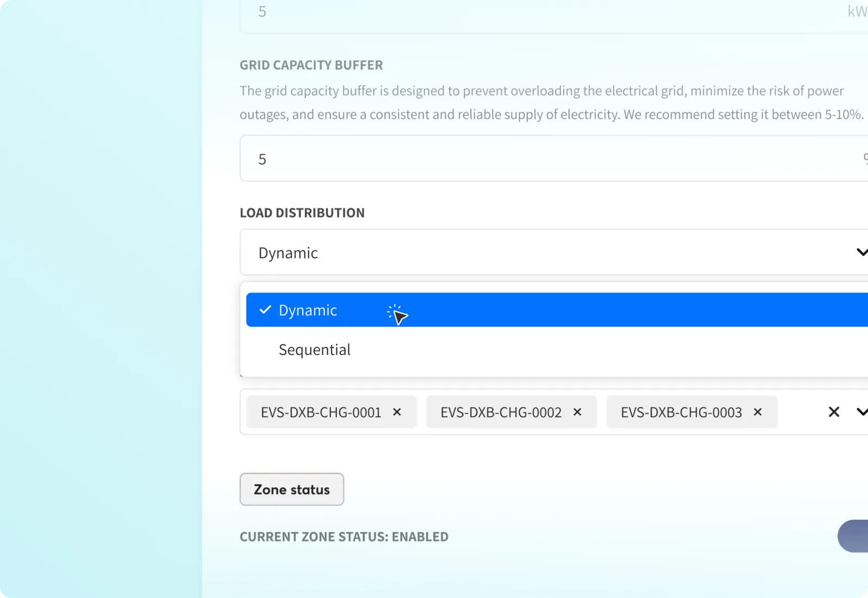Click the Current Zone Status: Enabled text
Screen dimensions: 868x598
[344, 537]
